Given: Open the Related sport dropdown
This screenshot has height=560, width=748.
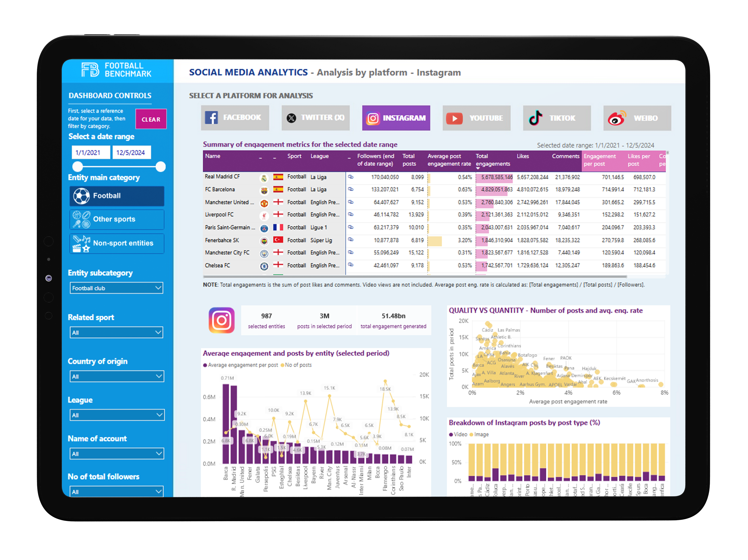Looking at the screenshot, I should pyautogui.click(x=117, y=332).
